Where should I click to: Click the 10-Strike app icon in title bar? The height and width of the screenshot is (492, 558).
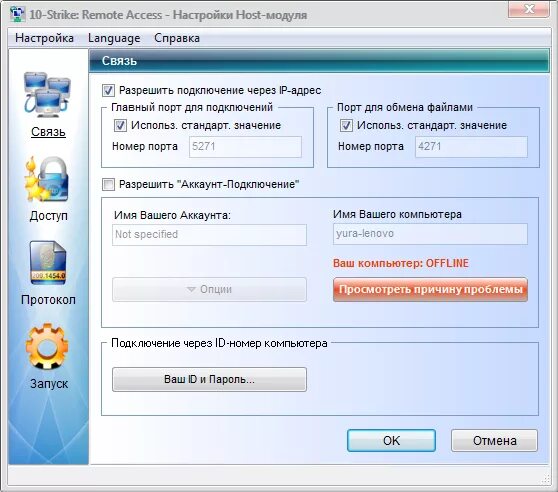17,14
